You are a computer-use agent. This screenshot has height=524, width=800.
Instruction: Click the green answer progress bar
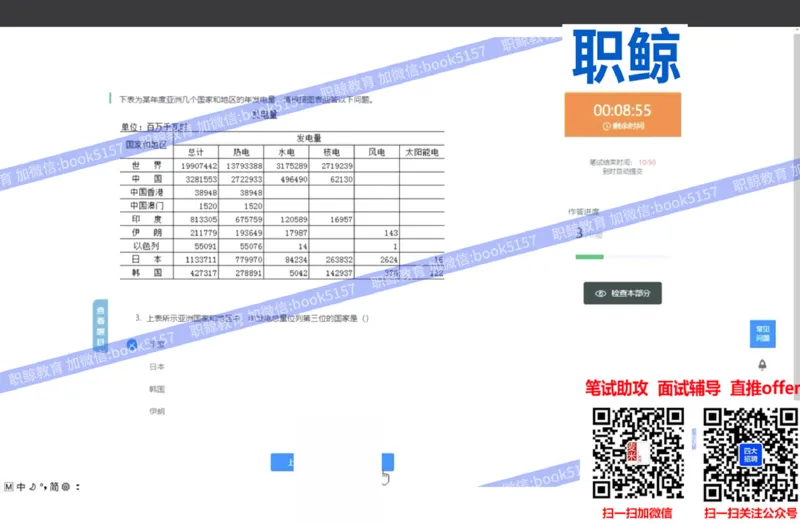pos(589,257)
